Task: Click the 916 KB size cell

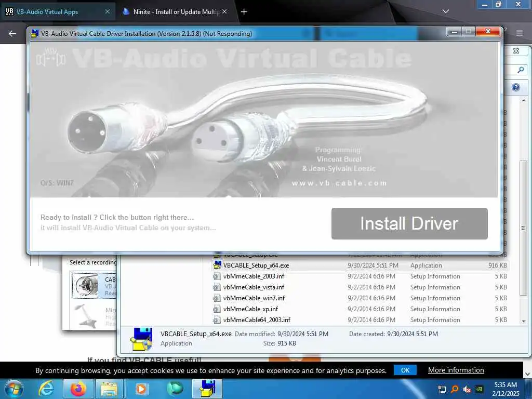Action: click(x=497, y=265)
